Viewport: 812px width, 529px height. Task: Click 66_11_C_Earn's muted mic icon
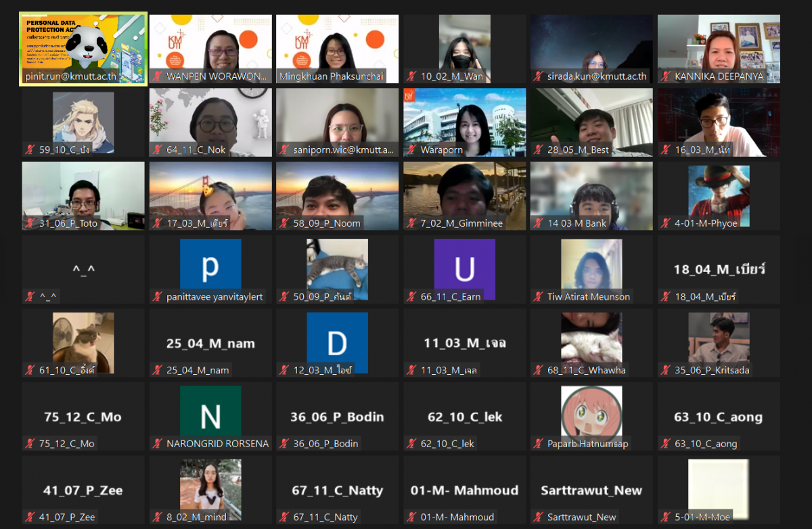click(411, 296)
